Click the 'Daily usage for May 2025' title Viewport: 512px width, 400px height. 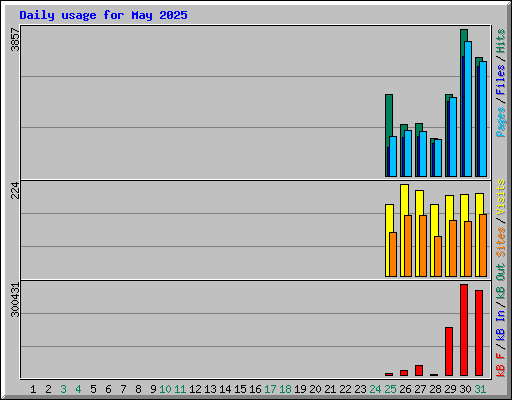(103, 15)
